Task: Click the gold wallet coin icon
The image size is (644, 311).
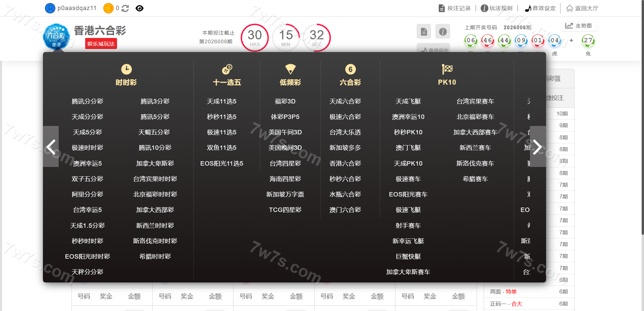Action: 108,8
